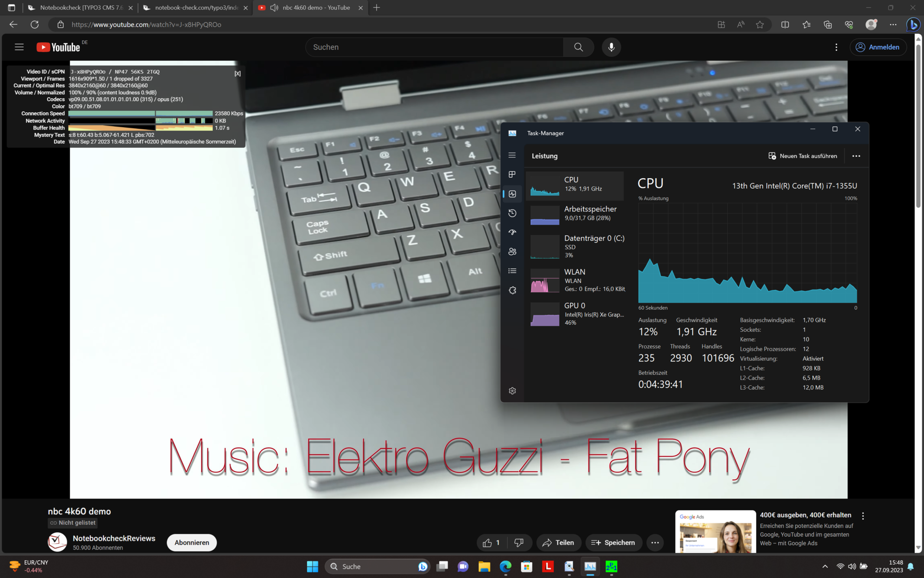Open browser favorites list icon
Screen dimensions: 924x578
coord(806,25)
